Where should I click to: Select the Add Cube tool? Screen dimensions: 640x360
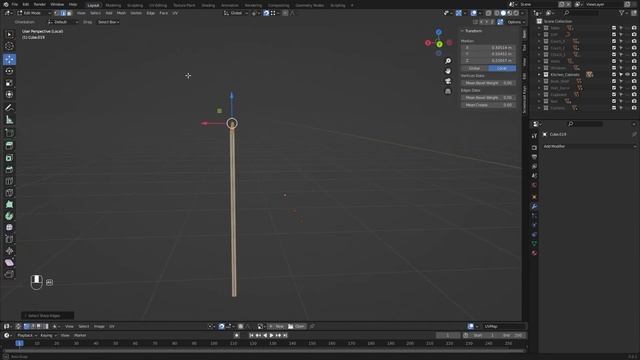point(9,133)
